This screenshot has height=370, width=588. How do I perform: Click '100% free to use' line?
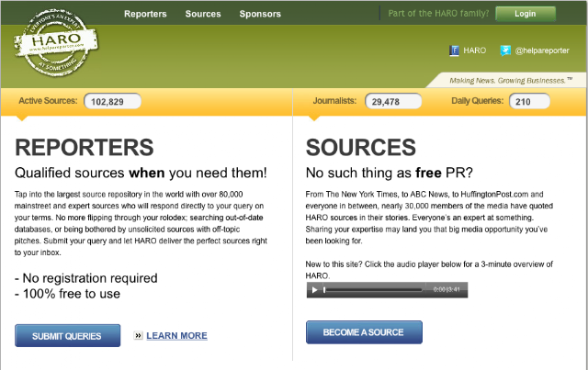click(x=67, y=294)
